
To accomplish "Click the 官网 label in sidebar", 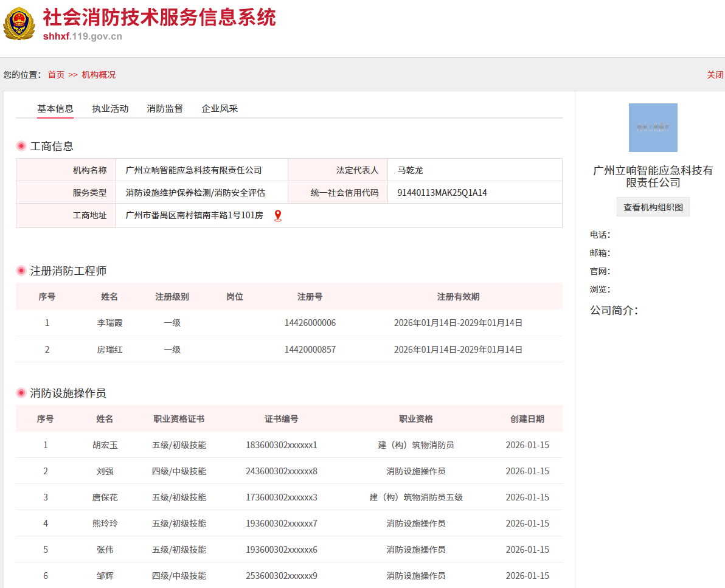I will [x=600, y=271].
